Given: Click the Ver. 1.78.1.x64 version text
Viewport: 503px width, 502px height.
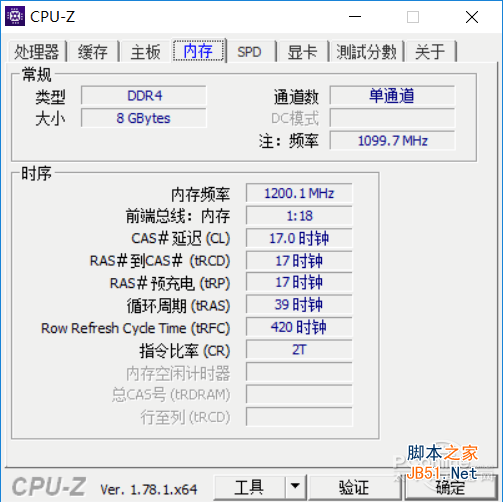Looking at the screenshot, I should (x=149, y=489).
